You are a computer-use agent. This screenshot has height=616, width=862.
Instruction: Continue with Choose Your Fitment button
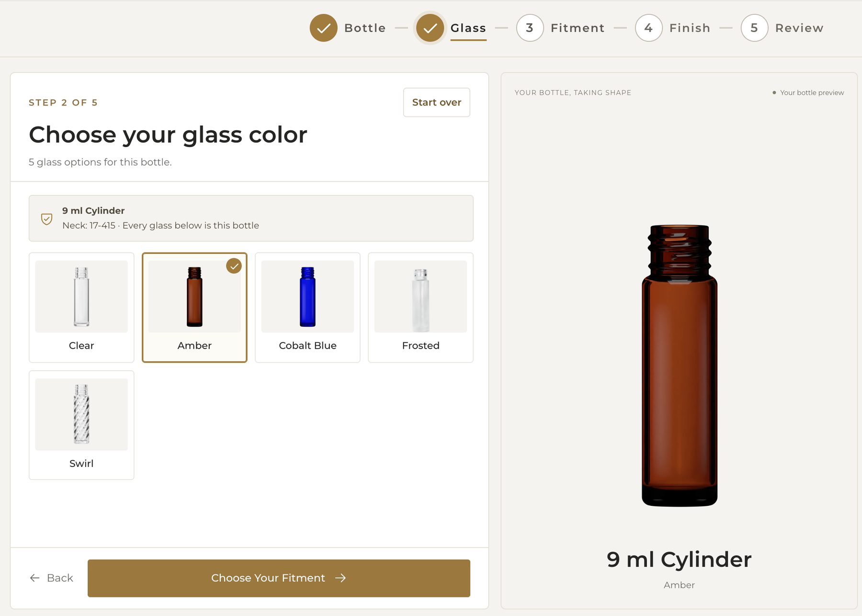coord(279,578)
